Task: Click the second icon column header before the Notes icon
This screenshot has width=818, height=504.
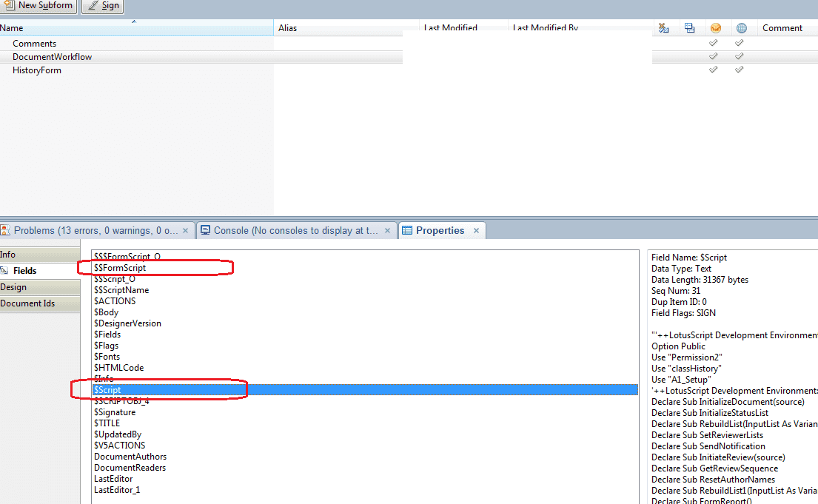Action: pyautogui.click(x=689, y=28)
